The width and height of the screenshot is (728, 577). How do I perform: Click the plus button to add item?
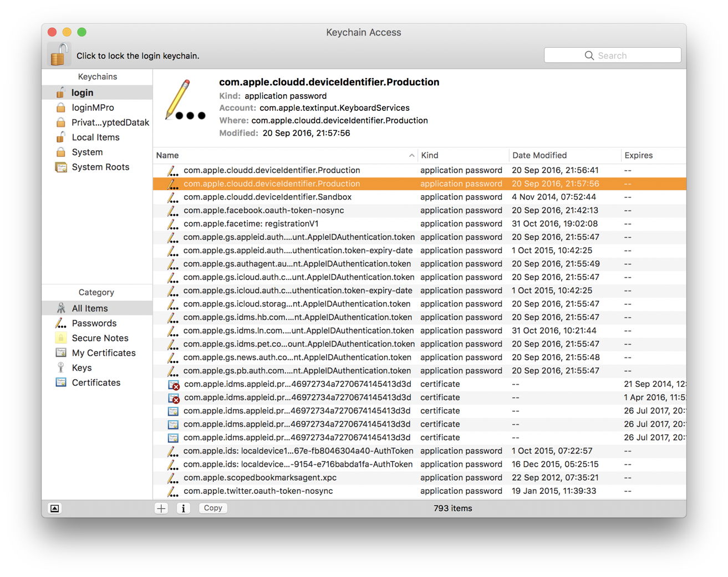[x=161, y=508]
